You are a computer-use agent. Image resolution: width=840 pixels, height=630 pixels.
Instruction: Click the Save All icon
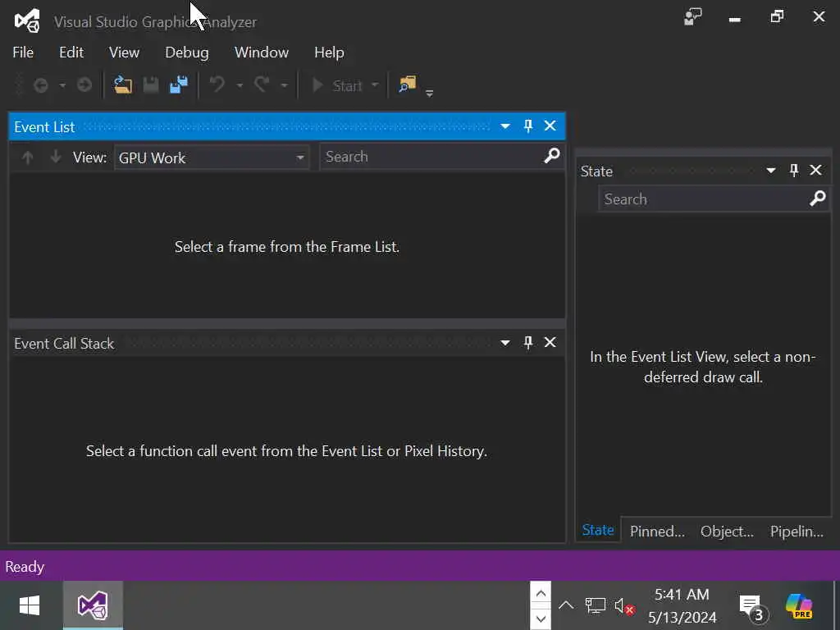click(x=179, y=84)
